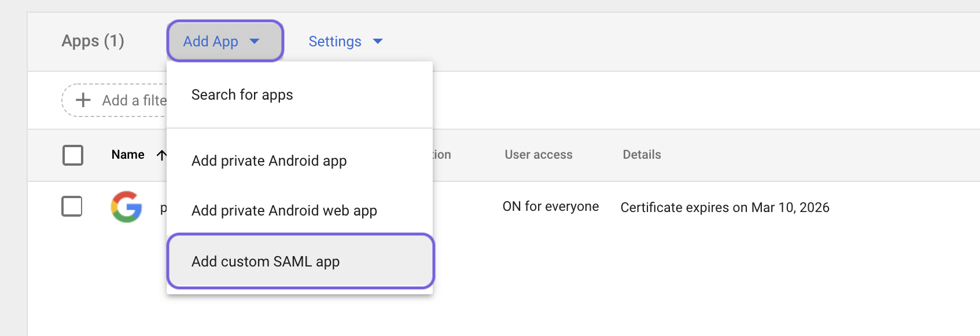Click the sort arrow next to Name

click(x=161, y=155)
